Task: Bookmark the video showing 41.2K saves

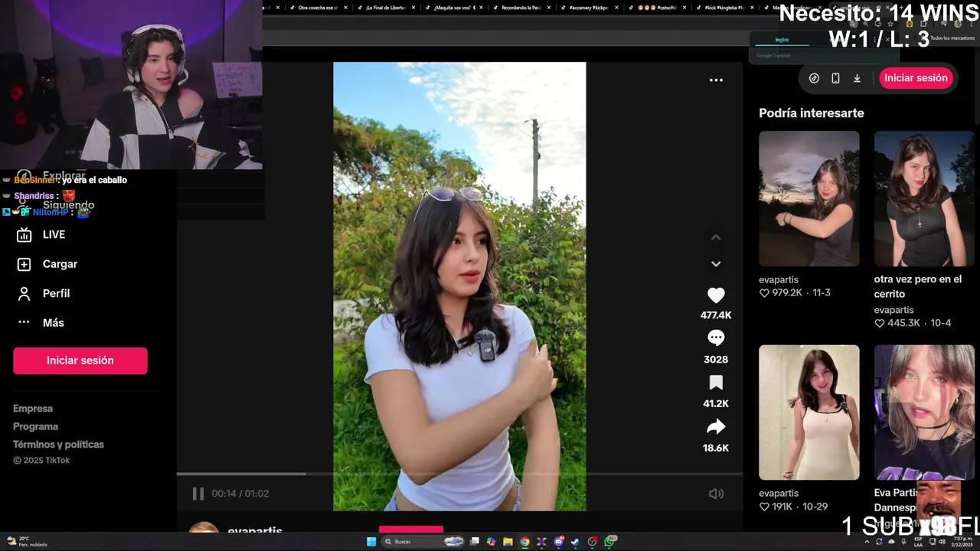Action: [716, 382]
